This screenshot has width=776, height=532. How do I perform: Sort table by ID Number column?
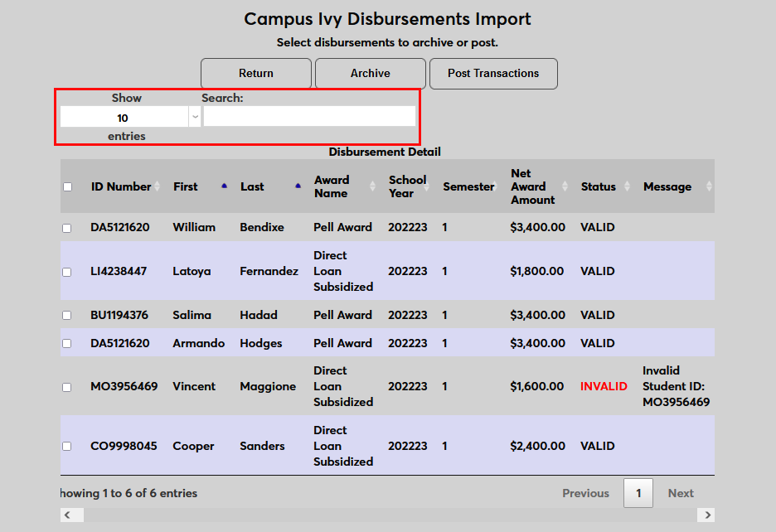(121, 186)
